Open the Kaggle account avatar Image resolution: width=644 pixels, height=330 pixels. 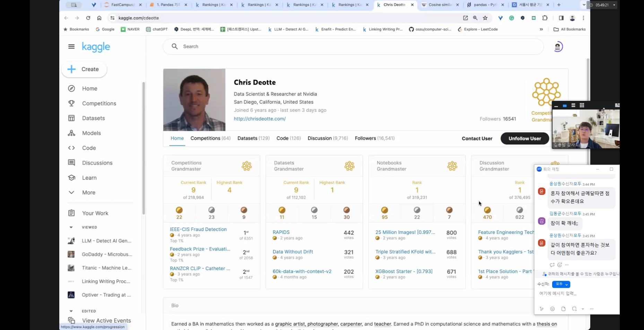click(x=558, y=46)
